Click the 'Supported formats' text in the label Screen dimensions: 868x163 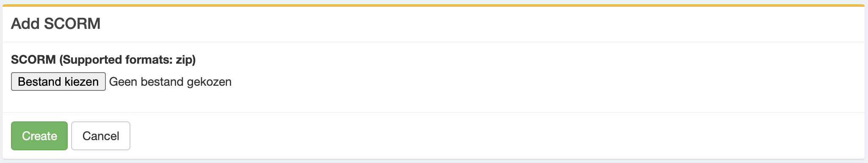[x=116, y=60]
